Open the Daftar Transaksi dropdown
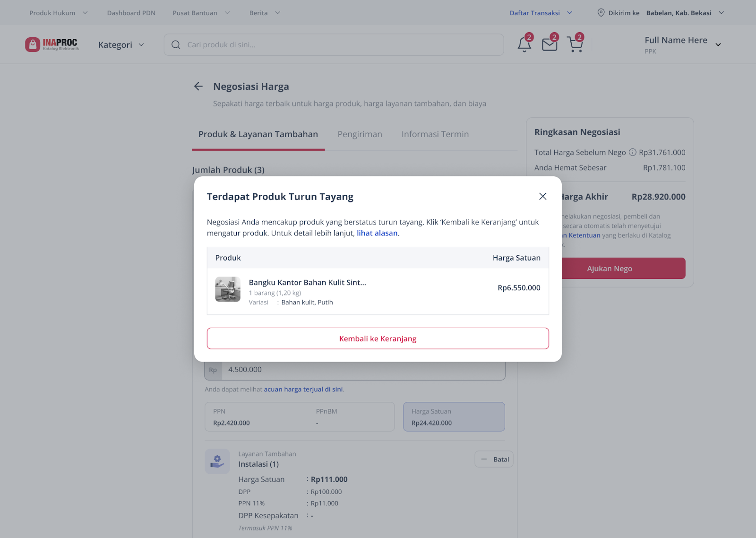Screen dimensions: 756x538 point(541,13)
